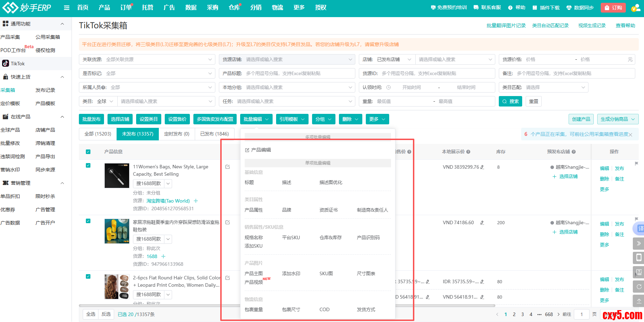Click pencil icon next to VND 3839299.76
The height and width of the screenshot is (322, 644).
[x=482, y=167]
